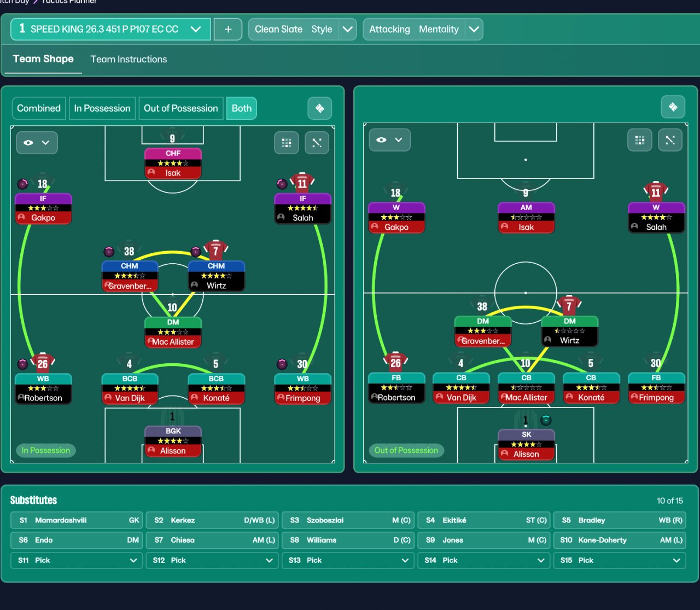This screenshot has height=610, width=700.
Task: Expand the S13 Pick substitute dropdown
Action: 348,560
